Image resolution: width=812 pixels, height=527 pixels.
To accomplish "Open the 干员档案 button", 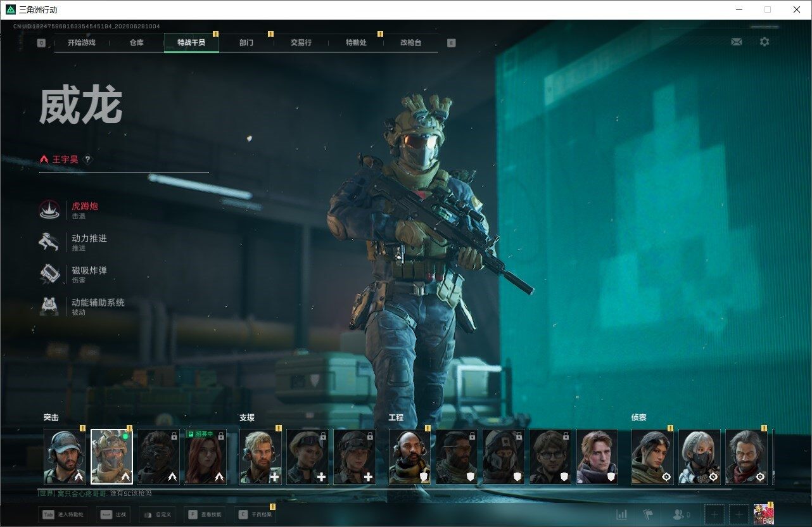I will click(255, 514).
